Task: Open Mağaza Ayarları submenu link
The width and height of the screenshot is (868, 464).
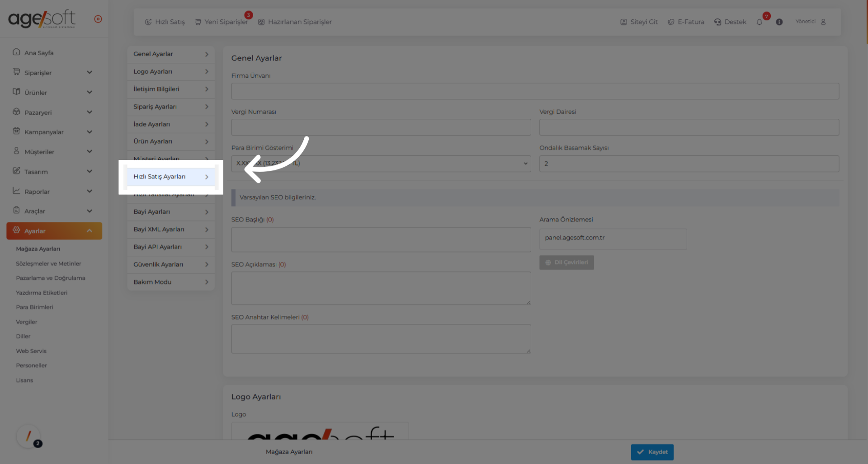Action: point(38,249)
